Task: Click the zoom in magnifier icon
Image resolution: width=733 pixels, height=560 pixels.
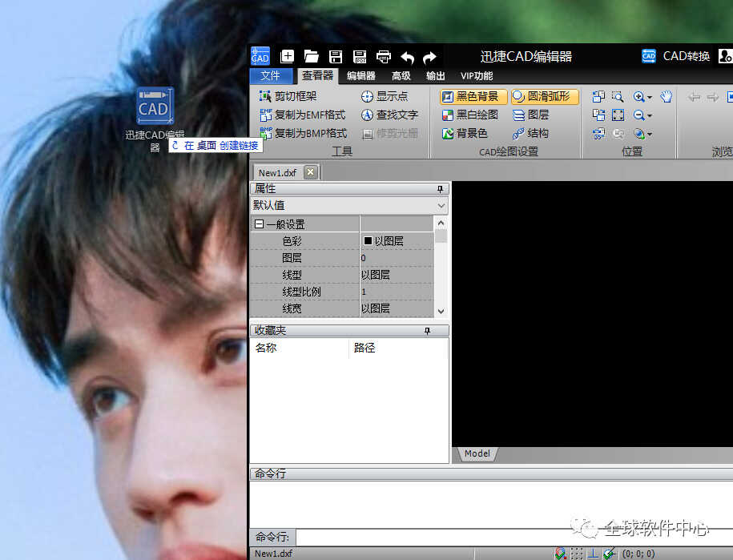Action: click(x=638, y=97)
